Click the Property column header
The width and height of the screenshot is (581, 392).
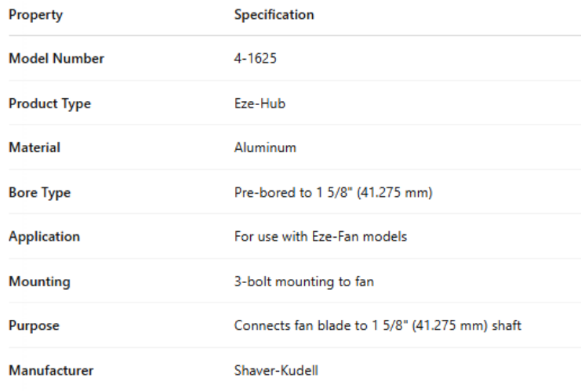36,15
